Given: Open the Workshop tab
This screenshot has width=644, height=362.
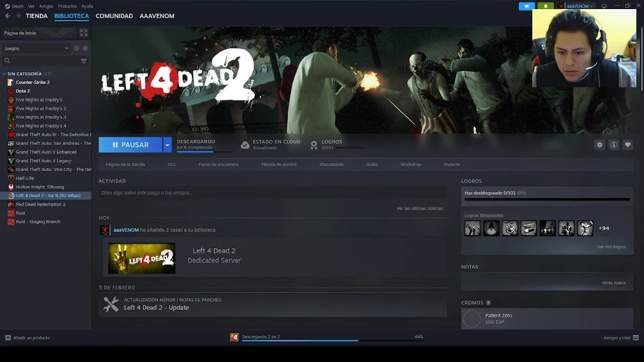Looking at the screenshot, I should [x=411, y=164].
